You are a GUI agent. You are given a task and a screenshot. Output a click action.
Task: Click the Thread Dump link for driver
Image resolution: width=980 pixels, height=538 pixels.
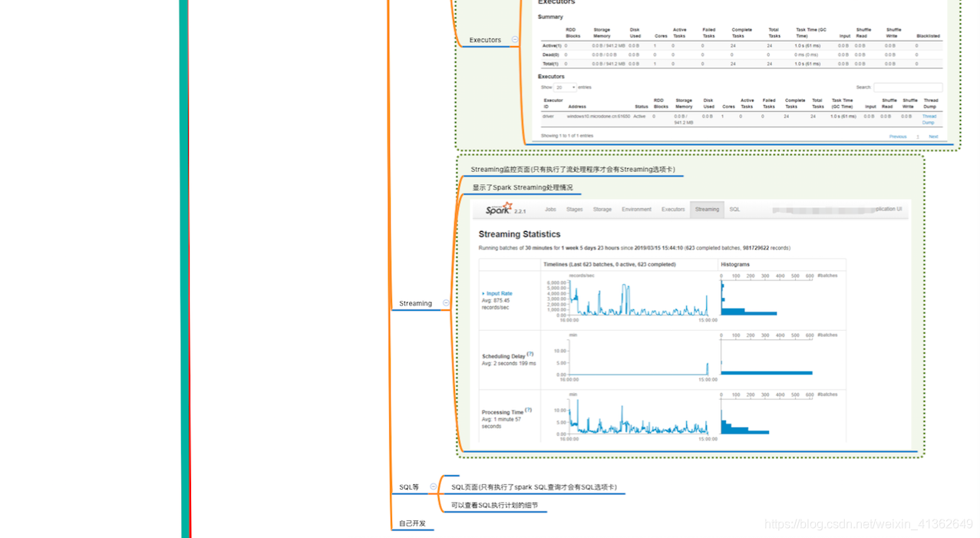pyautogui.click(x=929, y=119)
